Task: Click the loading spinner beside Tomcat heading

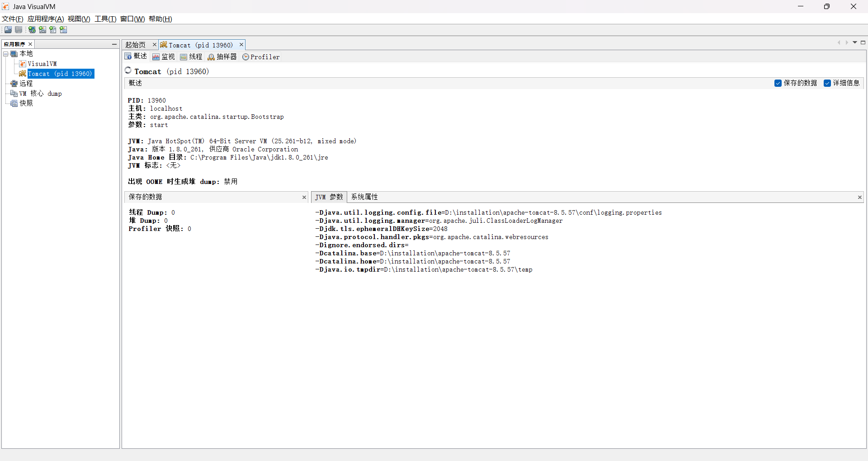Action: (128, 71)
